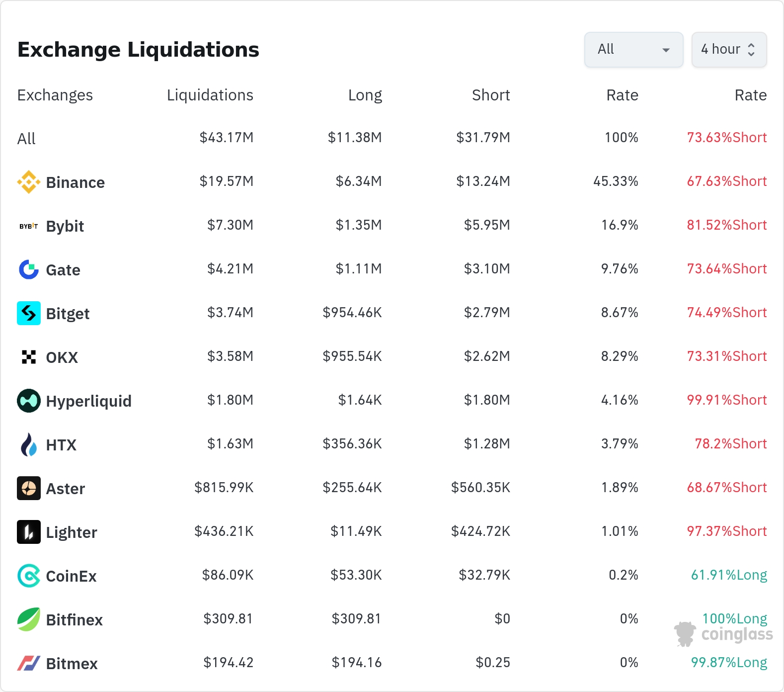Screen dimensions: 784x692
Task: Click the Bitmex logo icon
Action: coord(29,663)
